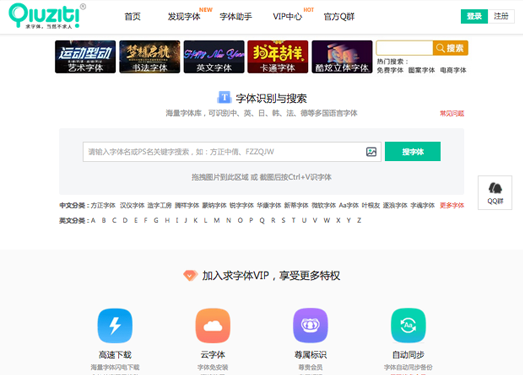
Task: Select the 字魂字体 category
Action: (x=422, y=206)
